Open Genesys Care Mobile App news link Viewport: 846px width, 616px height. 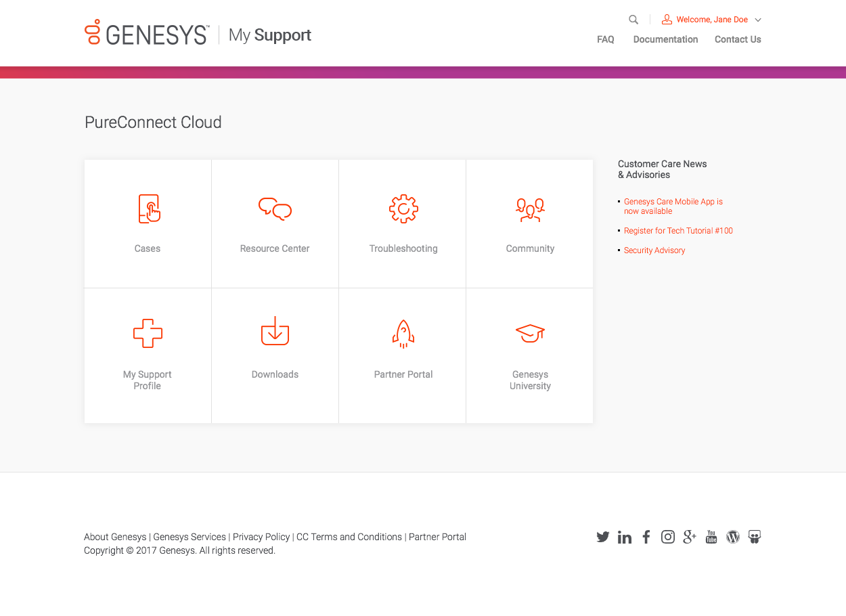pyautogui.click(x=673, y=206)
